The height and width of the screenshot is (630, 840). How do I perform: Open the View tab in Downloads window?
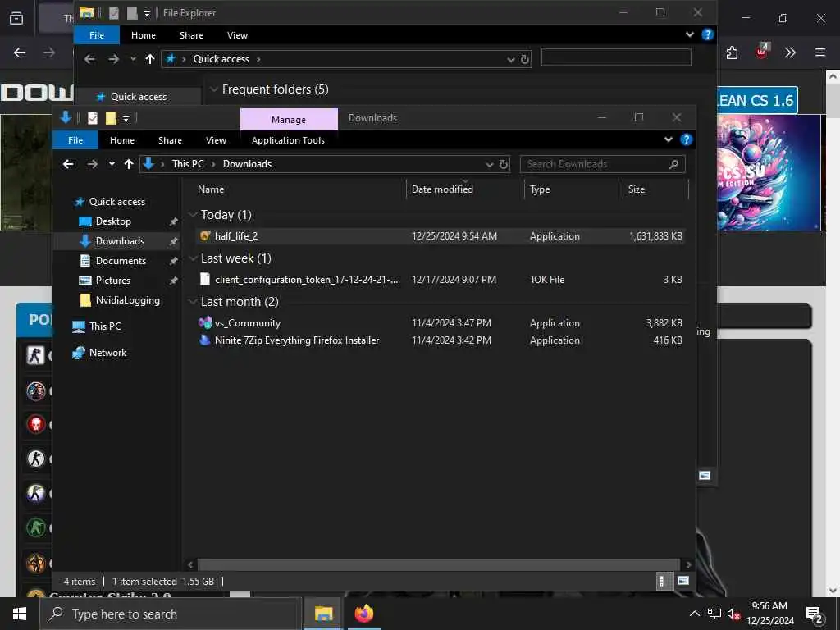[x=216, y=139]
